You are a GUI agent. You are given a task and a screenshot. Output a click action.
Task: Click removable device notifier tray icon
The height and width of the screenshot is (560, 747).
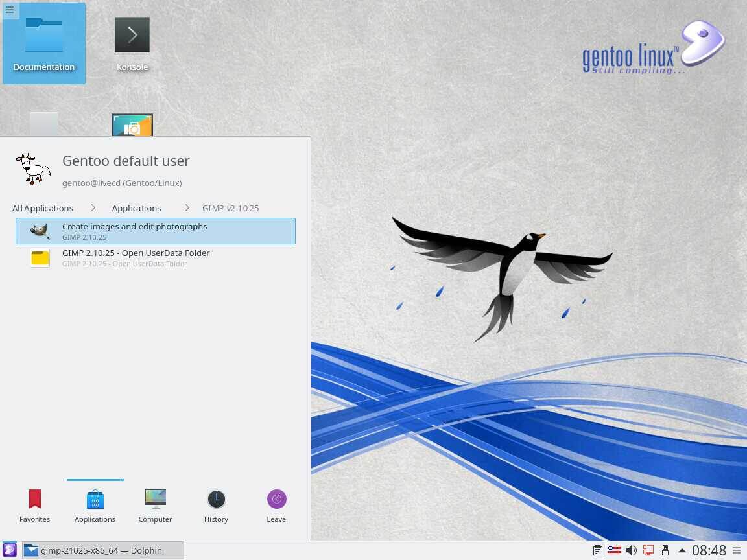(x=665, y=550)
